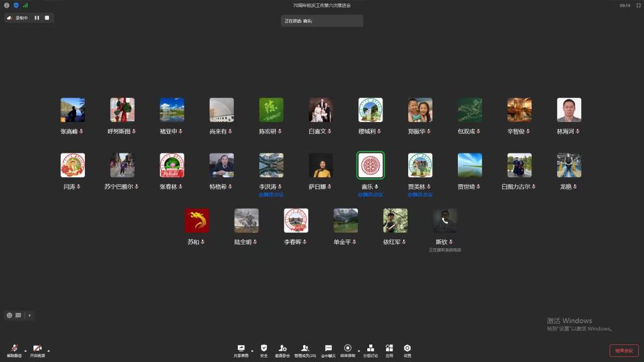Screen dimensions: 644x362
Task: Expand share options arrow beside 共享屏幕
Action: pyautogui.click(x=252, y=350)
